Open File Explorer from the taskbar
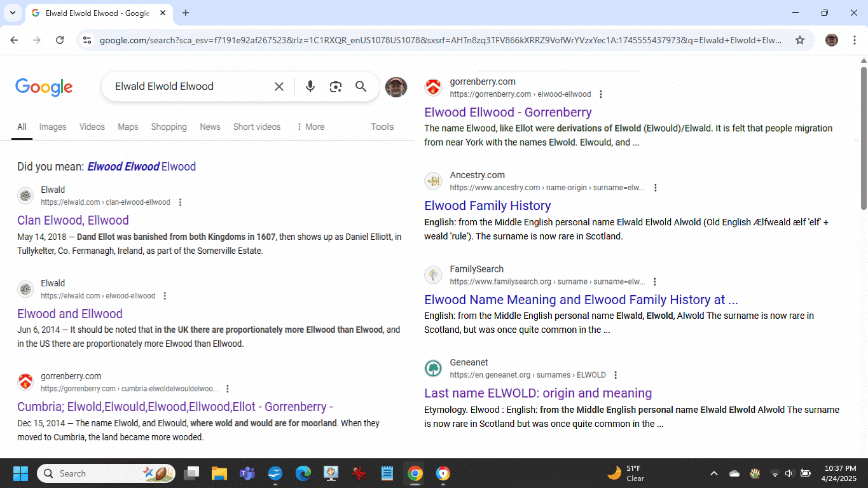This screenshot has height=488, width=868. [219, 473]
